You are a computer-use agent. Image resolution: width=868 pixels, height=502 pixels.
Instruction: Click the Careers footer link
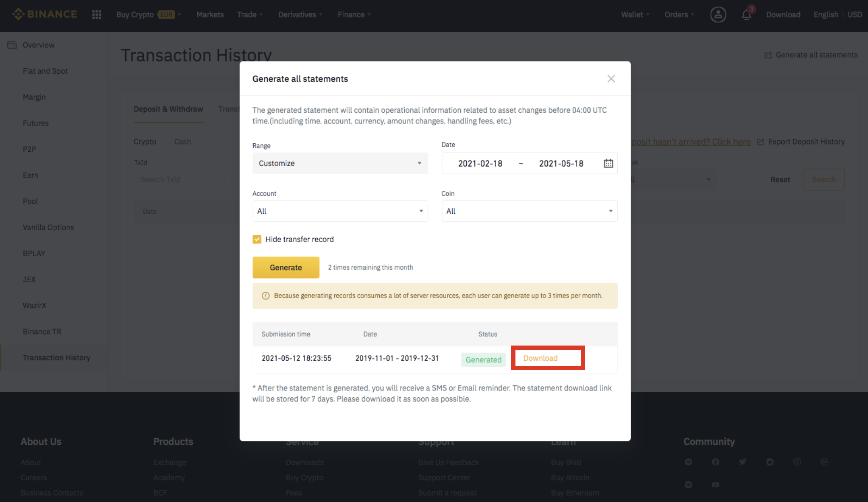[x=34, y=477]
